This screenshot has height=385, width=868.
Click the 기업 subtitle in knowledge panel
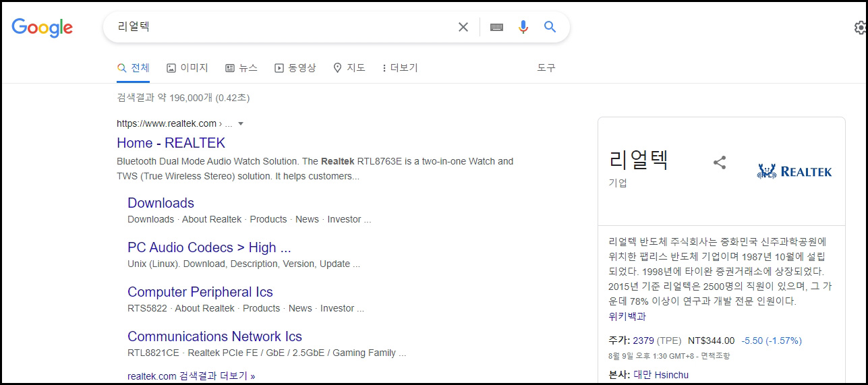pyautogui.click(x=618, y=183)
